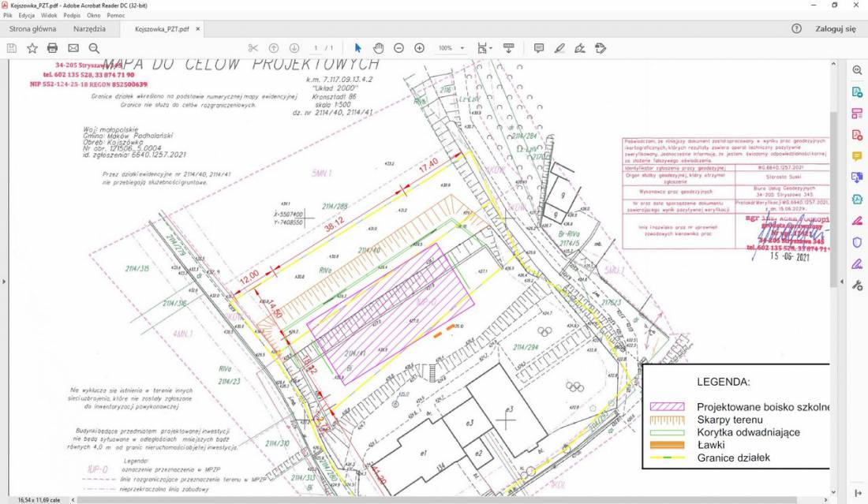Open yellow Comment tool in sidebar

(x=857, y=157)
